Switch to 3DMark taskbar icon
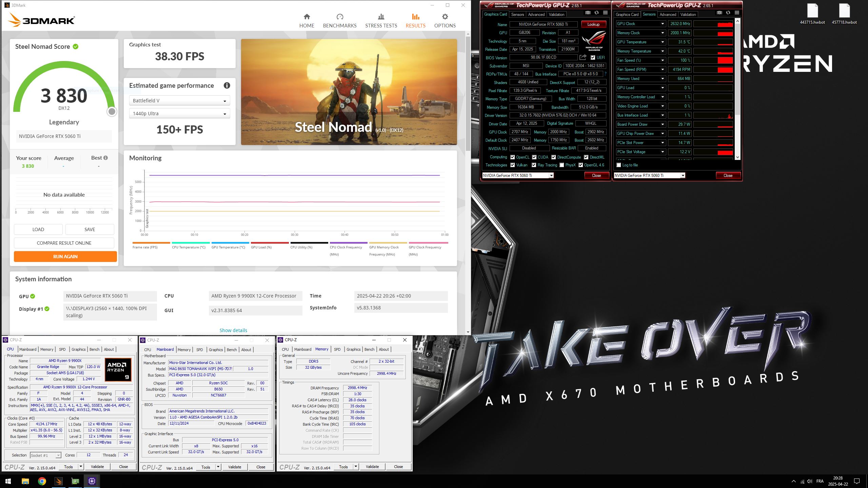This screenshot has height=488, width=868. click(x=58, y=481)
